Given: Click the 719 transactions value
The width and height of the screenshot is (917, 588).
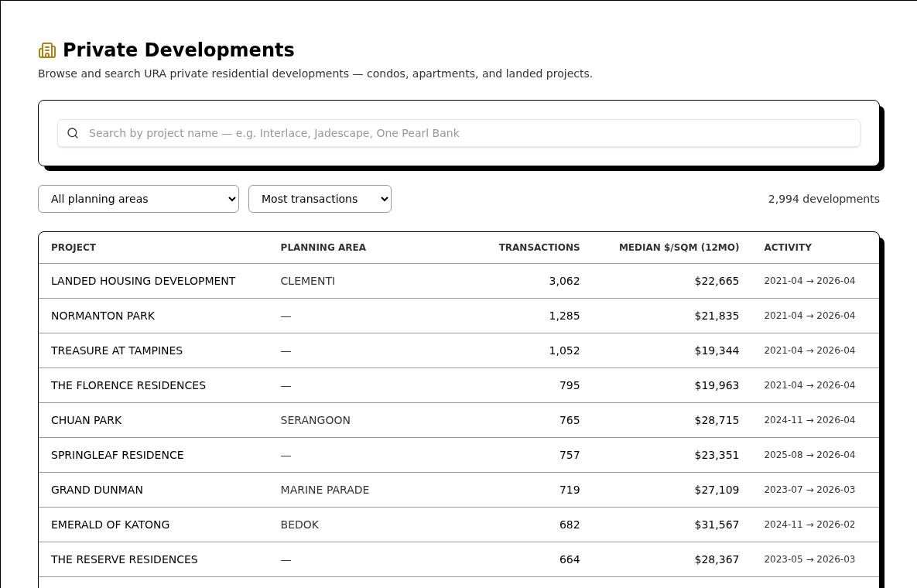Looking at the screenshot, I should [x=570, y=490].
